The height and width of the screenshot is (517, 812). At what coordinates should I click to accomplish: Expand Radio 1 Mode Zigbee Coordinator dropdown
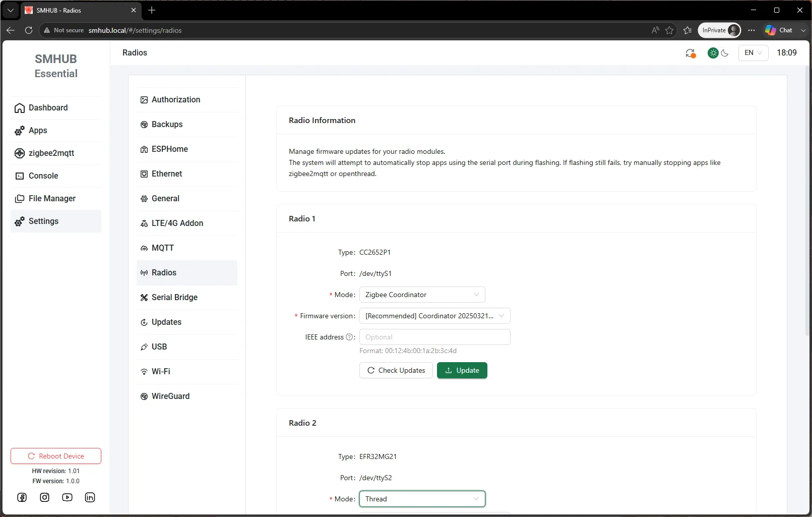422,295
